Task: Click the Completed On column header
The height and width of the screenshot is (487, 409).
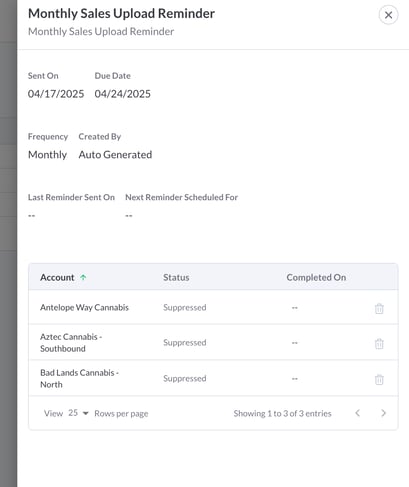Action: click(x=316, y=277)
